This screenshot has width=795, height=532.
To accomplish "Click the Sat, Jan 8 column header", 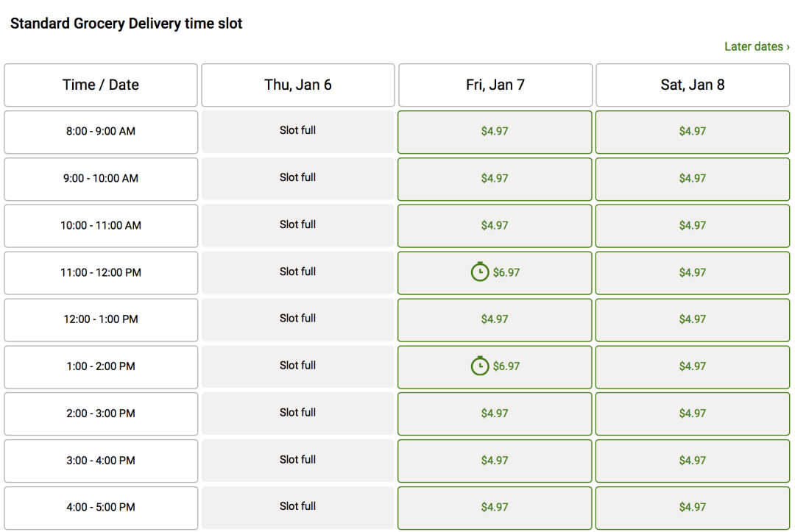I will (693, 85).
